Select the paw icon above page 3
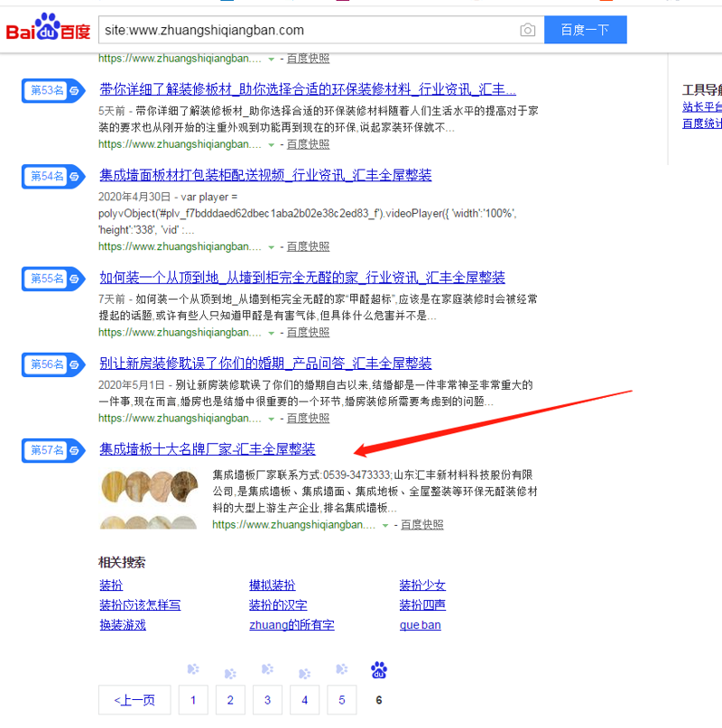The height and width of the screenshot is (728, 722). 268,669
